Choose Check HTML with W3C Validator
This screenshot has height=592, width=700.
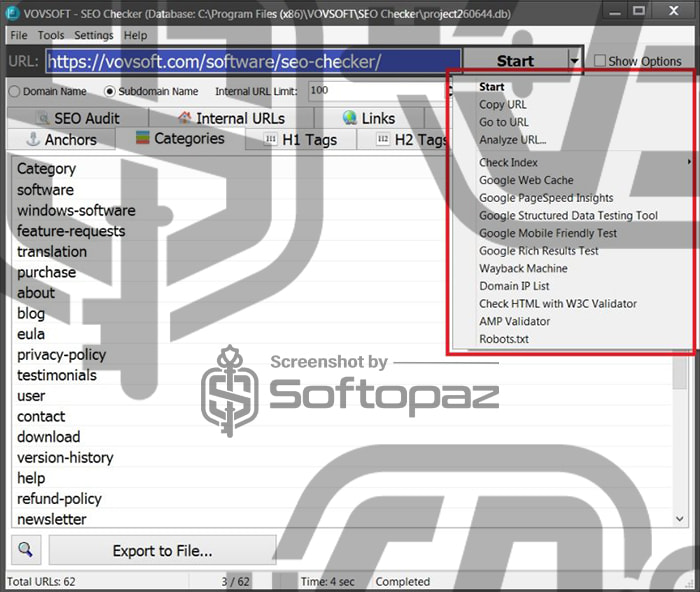point(571,304)
